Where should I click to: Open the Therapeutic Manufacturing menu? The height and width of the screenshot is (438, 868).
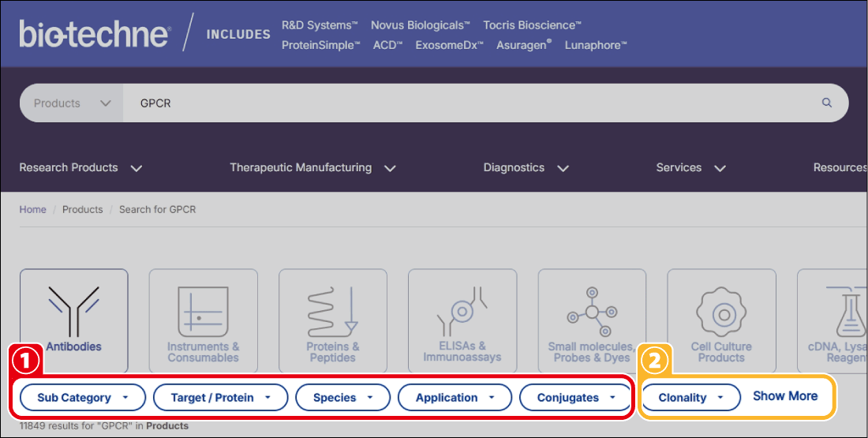(312, 167)
